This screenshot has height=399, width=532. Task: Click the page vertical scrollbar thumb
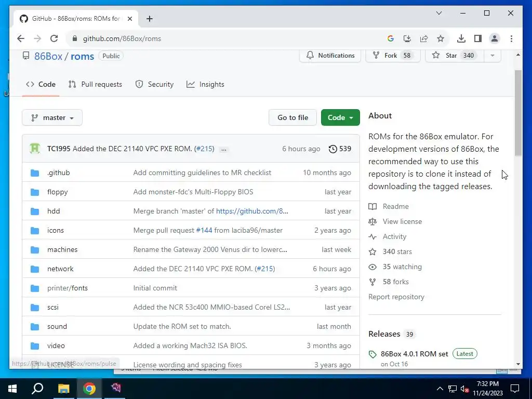518,113
